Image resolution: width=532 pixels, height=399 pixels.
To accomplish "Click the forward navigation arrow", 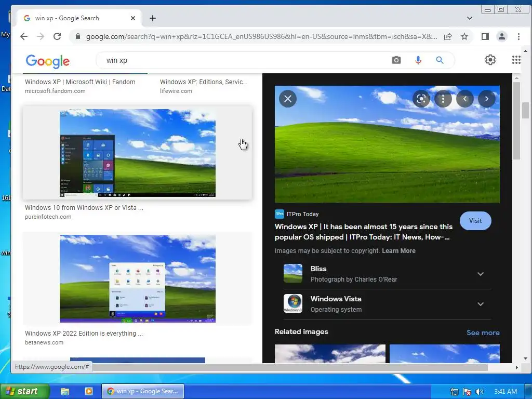I will (x=41, y=36).
